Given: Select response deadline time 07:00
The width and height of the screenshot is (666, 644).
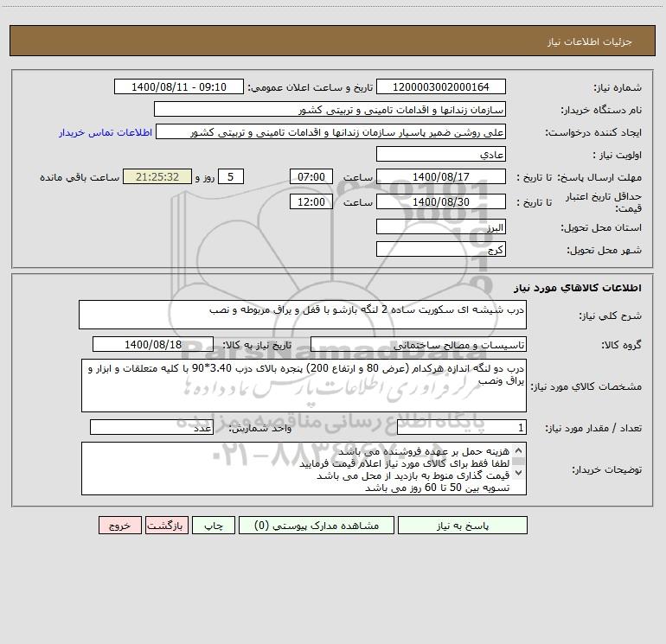Looking at the screenshot, I should (311, 176).
